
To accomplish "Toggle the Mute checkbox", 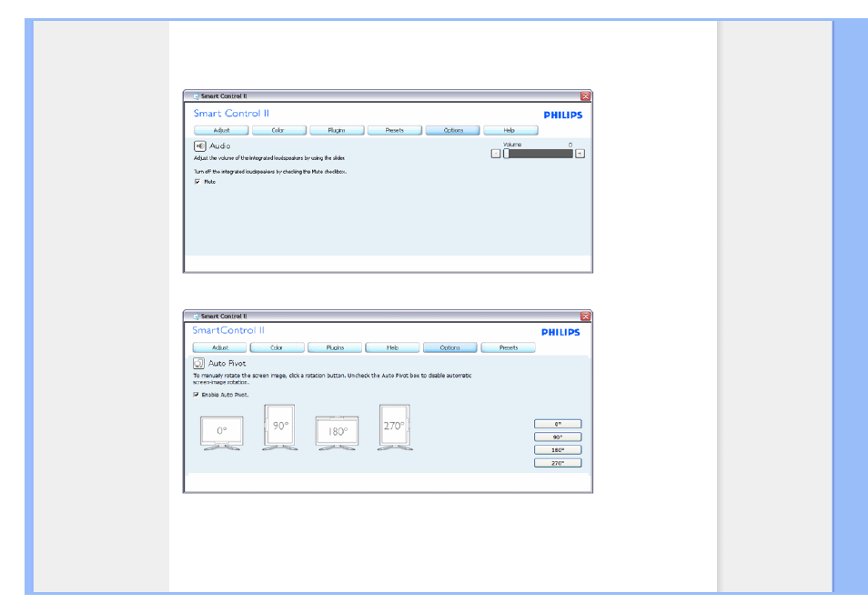I will (x=197, y=181).
